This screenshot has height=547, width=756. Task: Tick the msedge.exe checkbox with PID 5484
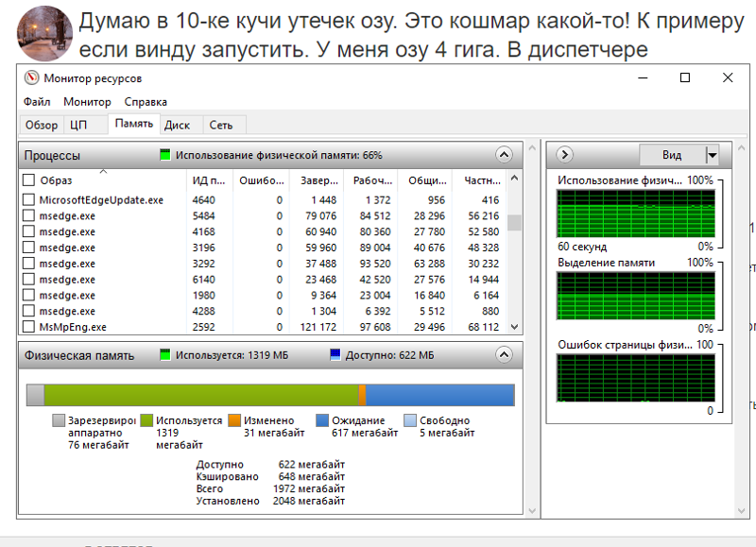point(28,216)
